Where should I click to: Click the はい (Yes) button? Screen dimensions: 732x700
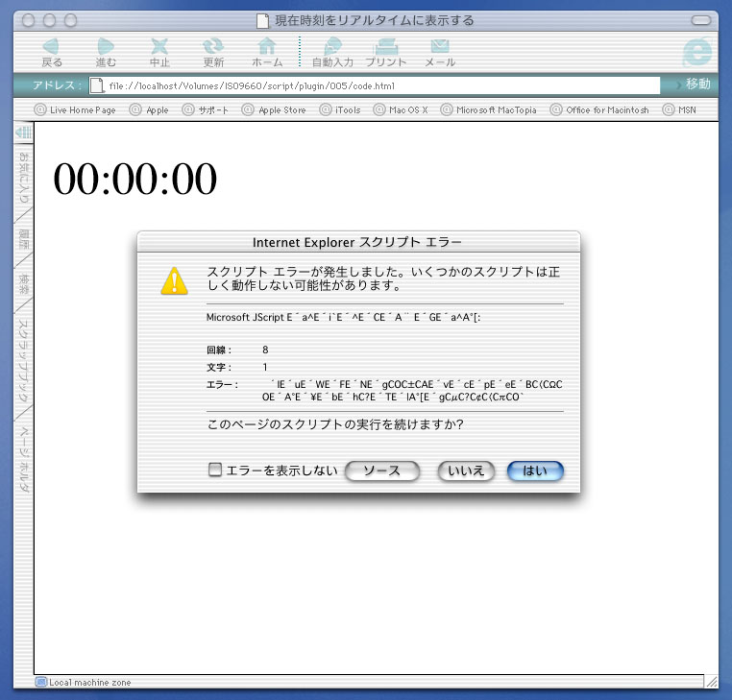[535, 471]
